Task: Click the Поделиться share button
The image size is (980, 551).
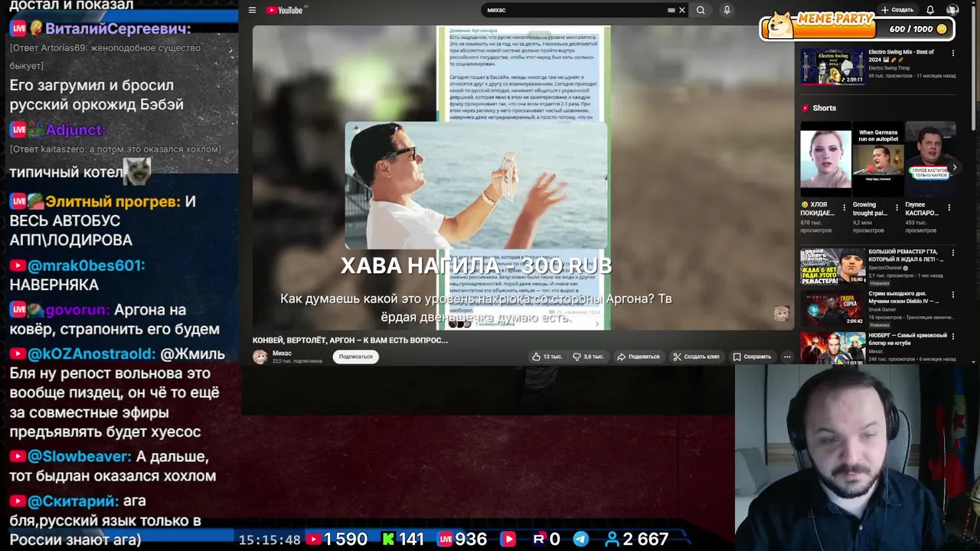Action: 639,357
